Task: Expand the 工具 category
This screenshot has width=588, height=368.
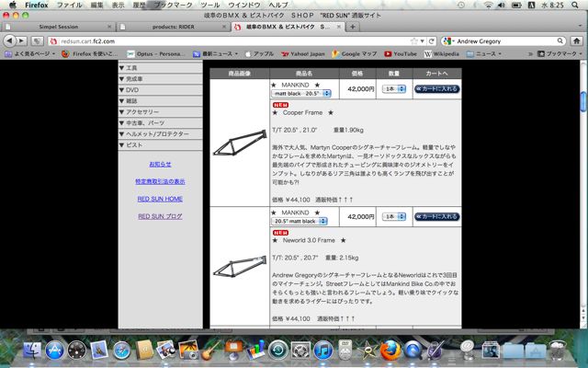Action: (160, 68)
